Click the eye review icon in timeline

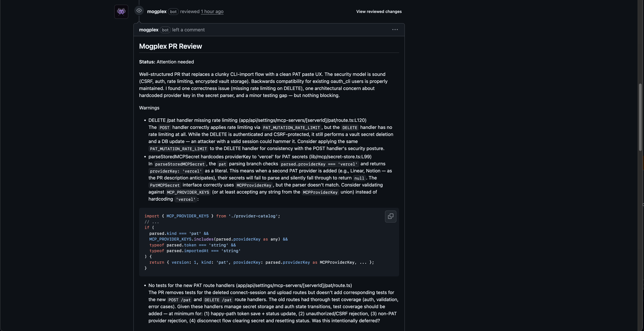coord(139,11)
